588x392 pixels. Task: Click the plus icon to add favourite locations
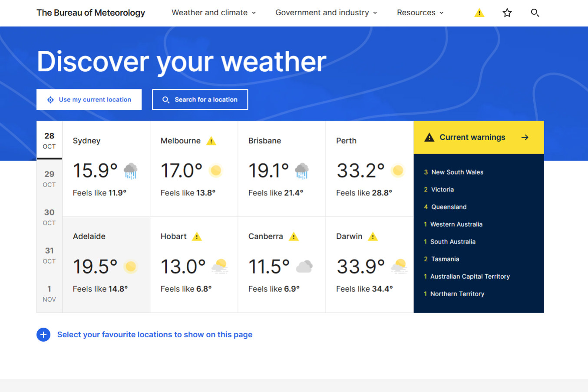pos(43,335)
